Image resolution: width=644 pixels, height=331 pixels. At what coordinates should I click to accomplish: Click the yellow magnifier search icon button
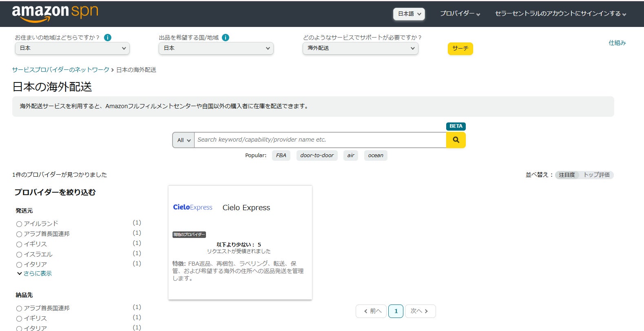[456, 140]
